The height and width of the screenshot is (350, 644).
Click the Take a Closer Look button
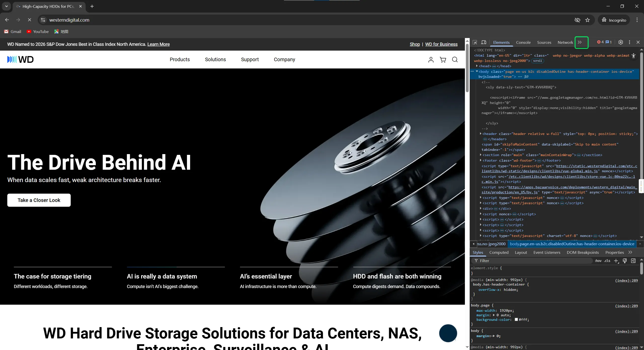(x=39, y=200)
